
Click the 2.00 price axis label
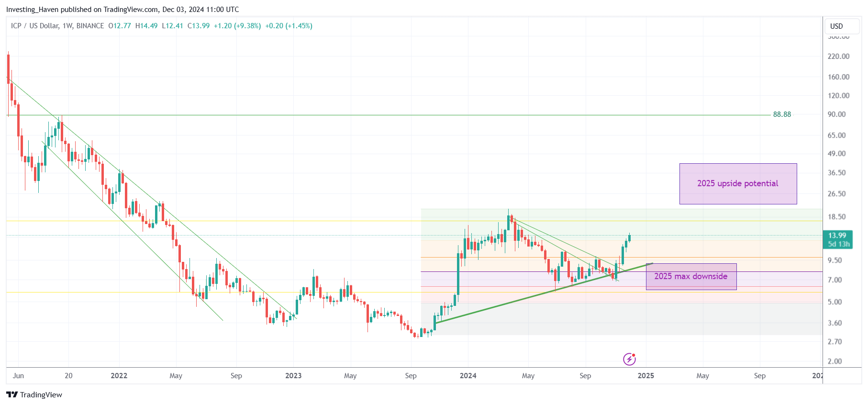[835, 361]
